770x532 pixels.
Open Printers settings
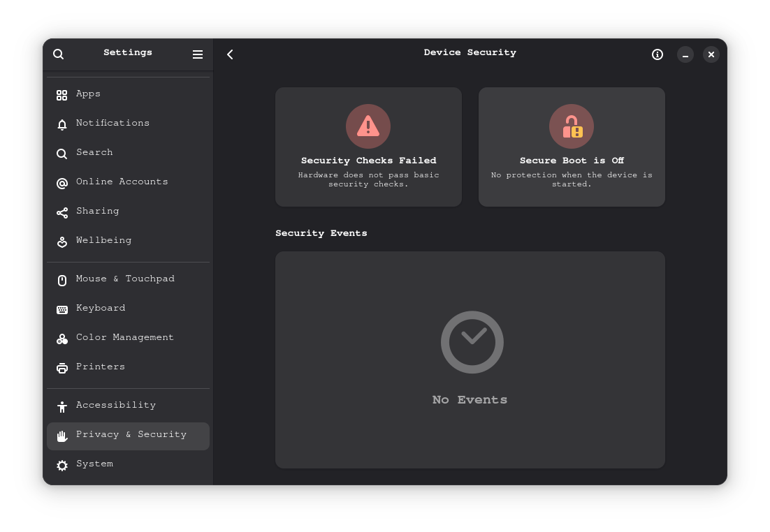(x=128, y=367)
